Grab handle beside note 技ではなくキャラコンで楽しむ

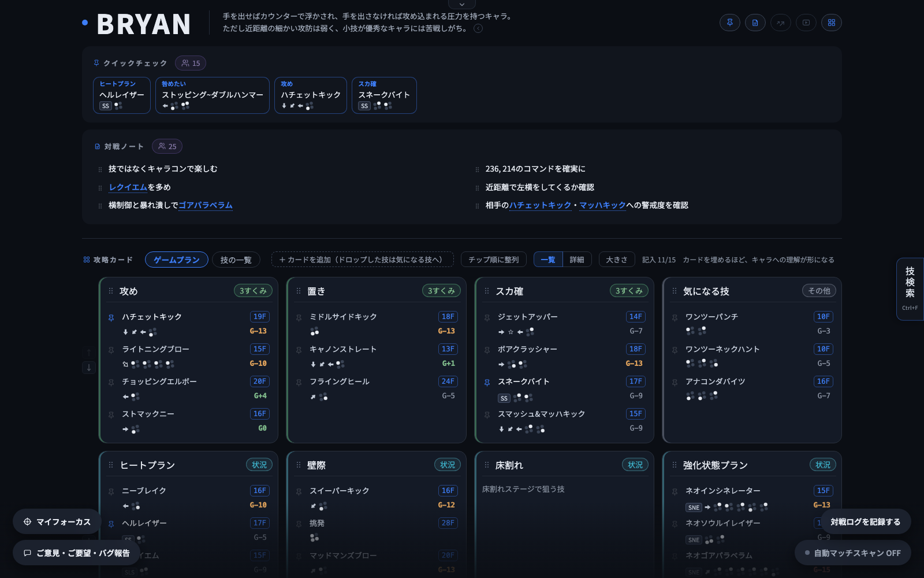coord(100,169)
